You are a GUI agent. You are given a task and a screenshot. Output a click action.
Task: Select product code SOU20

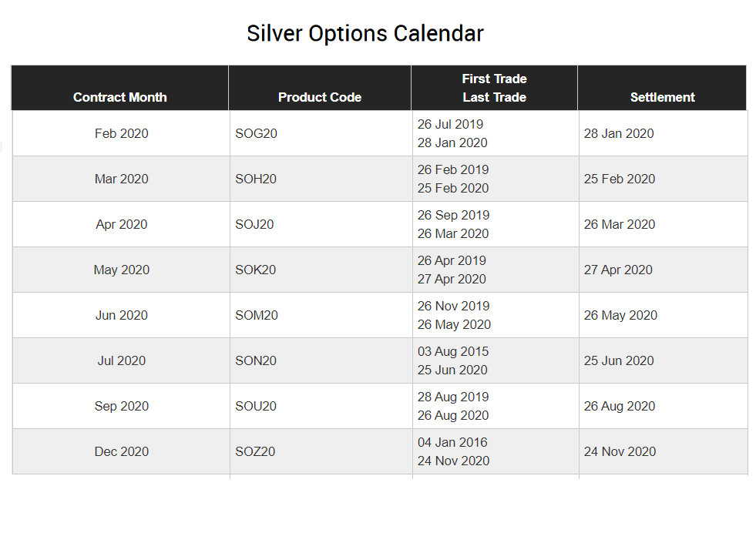(x=256, y=406)
